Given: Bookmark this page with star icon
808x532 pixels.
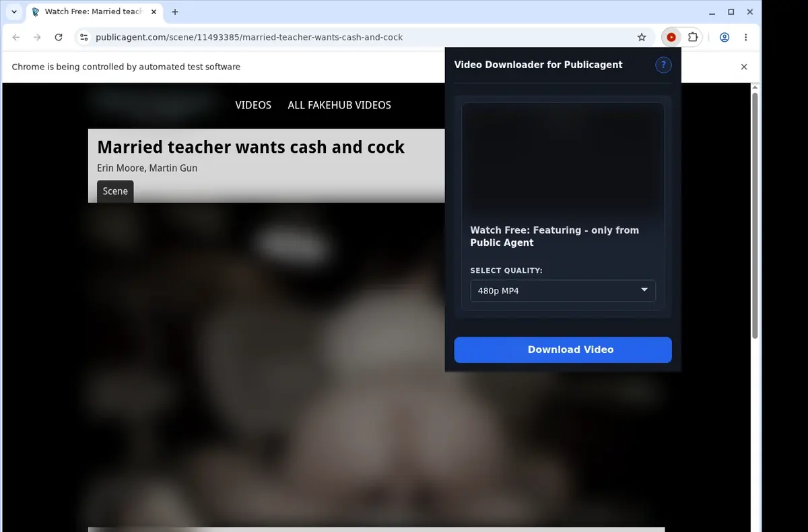Looking at the screenshot, I should tap(642, 38).
